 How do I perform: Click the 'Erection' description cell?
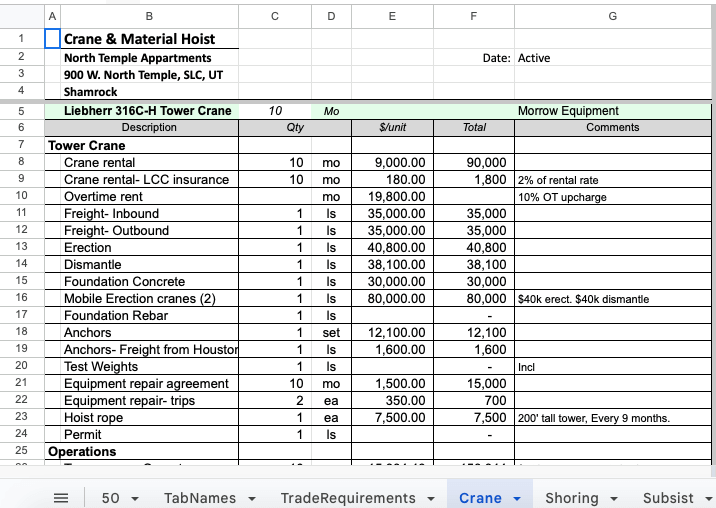click(149, 247)
